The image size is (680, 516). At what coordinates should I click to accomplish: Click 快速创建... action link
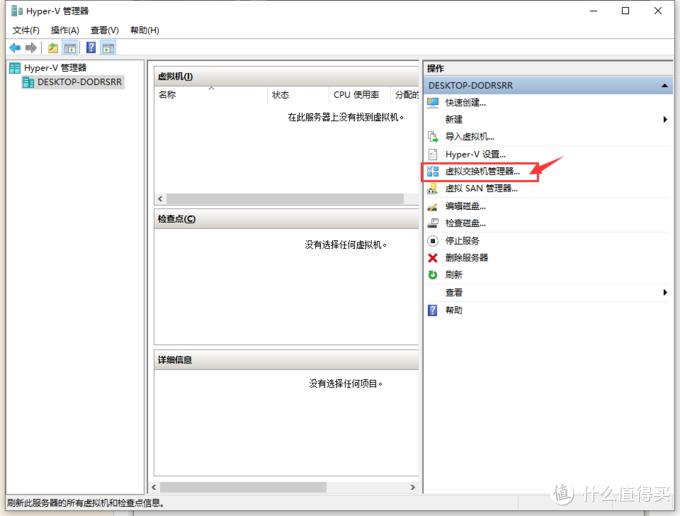[x=465, y=103]
